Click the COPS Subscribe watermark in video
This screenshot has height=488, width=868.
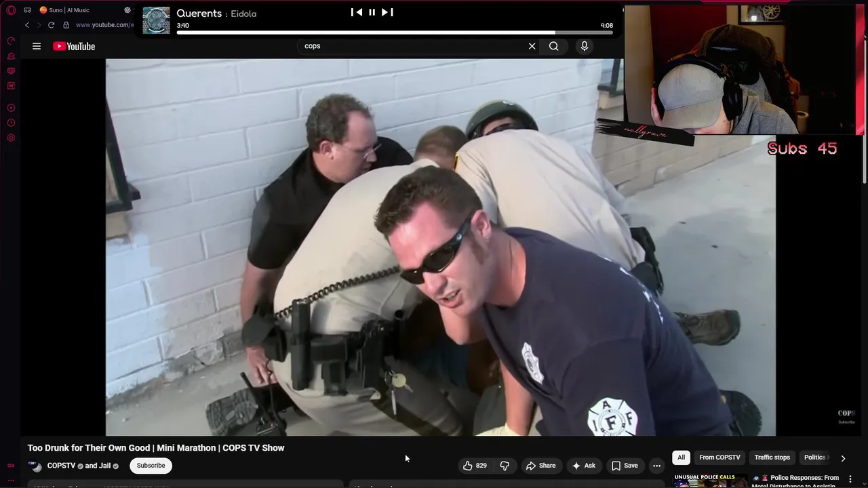846,416
